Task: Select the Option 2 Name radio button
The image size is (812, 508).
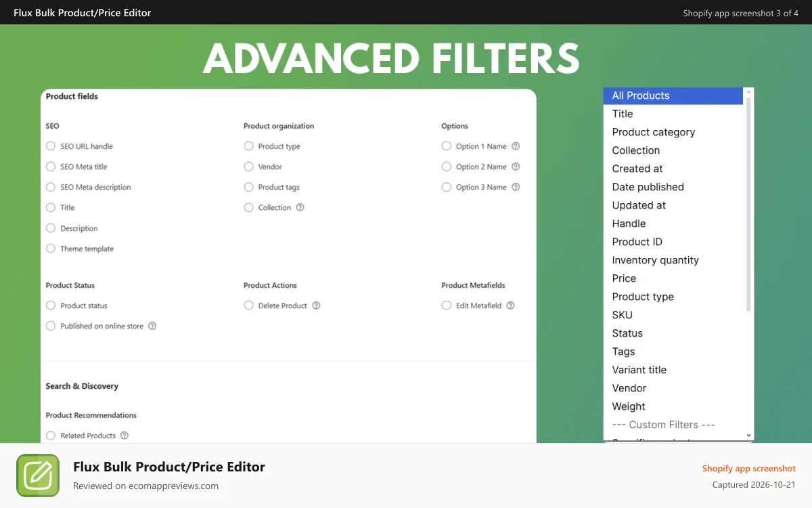Action: click(447, 167)
